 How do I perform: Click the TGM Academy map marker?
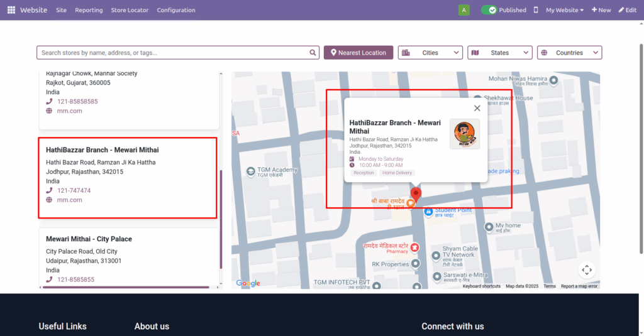[x=250, y=171]
